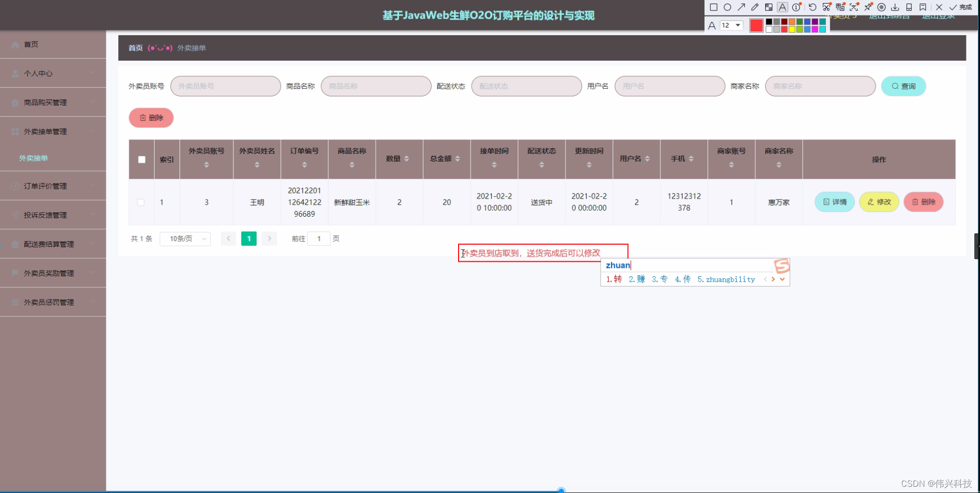The width and height of the screenshot is (980, 493).
Task: Check the table header select-all checkbox
Action: tap(141, 160)
